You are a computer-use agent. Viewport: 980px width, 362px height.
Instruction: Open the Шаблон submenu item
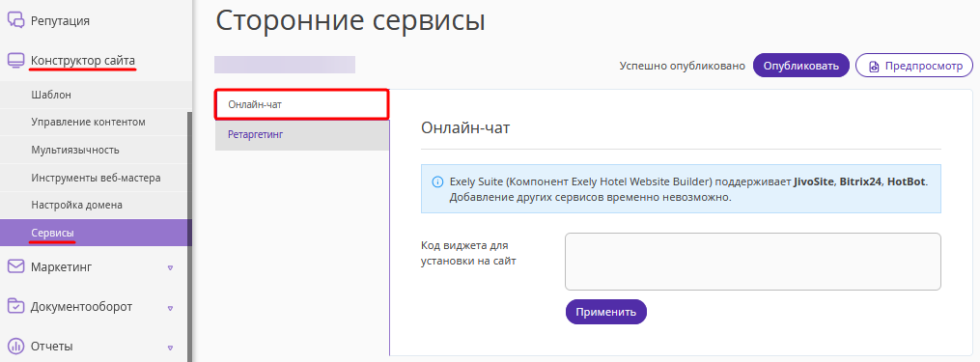pos(94,95)
